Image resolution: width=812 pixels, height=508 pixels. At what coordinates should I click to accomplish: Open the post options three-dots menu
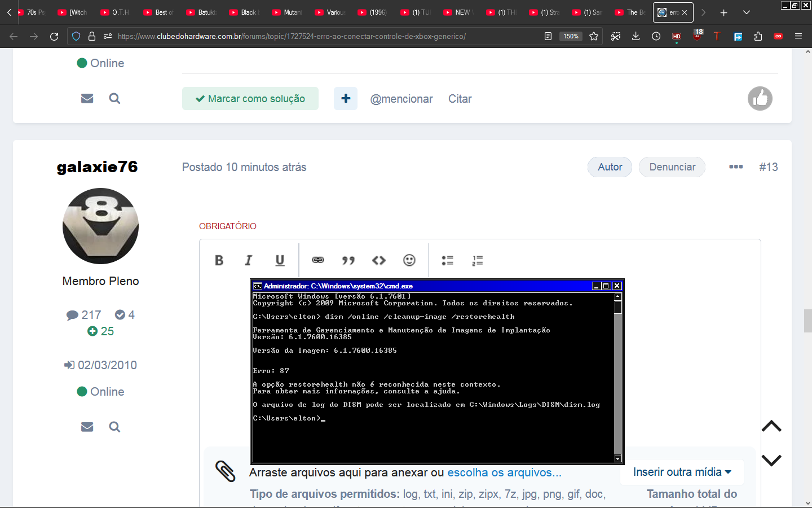(x=736, y=167)
